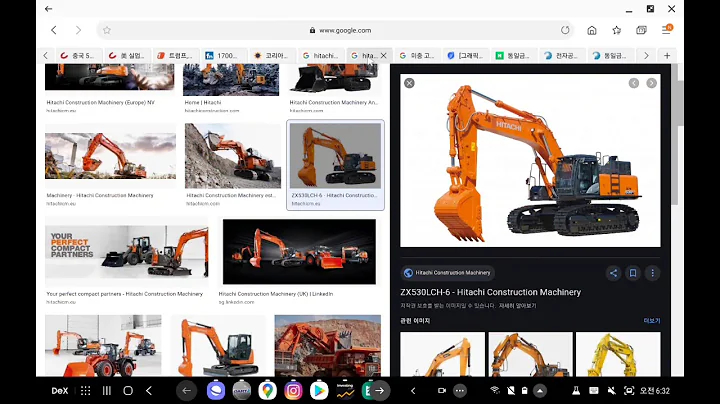Viewport: 720px width, 404px height.
Task: Open the tab manager icon
Action: (x=641, y=30)
